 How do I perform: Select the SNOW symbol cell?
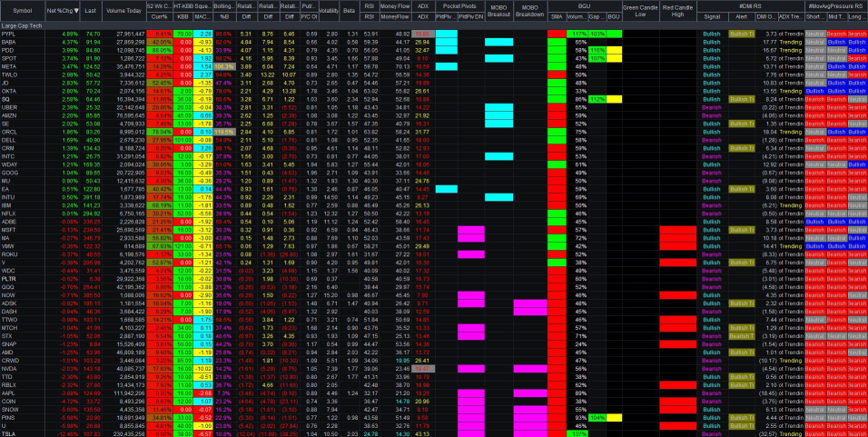[22, 409]
